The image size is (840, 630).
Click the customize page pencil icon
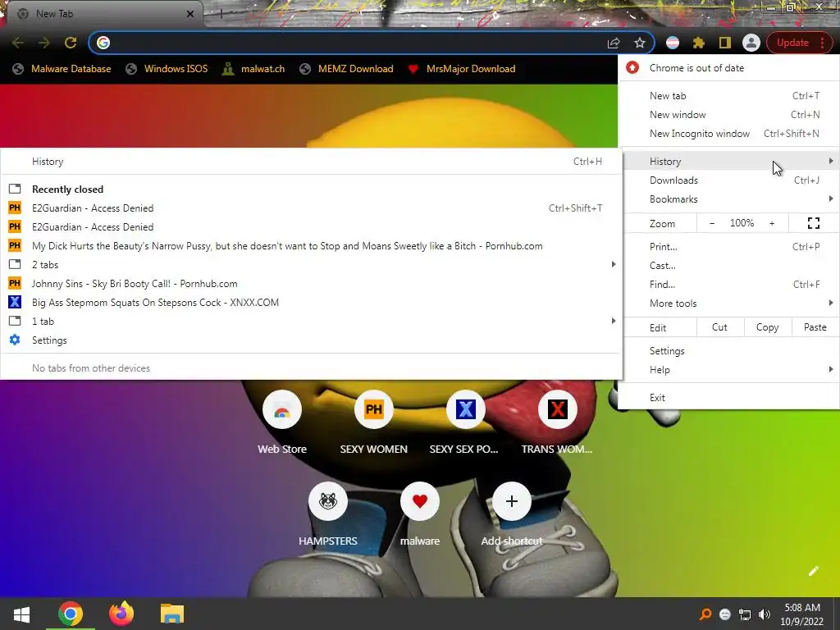click(x=813, y=571)
